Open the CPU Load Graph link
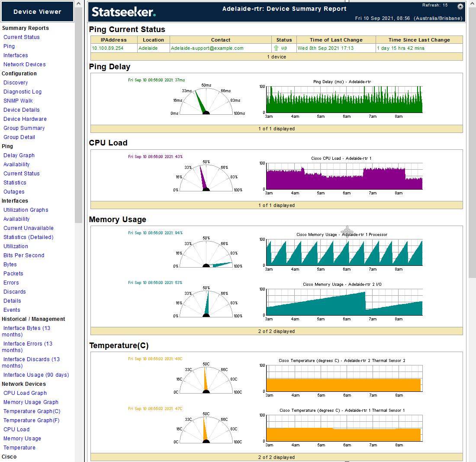The height and width of the screenshot is (462, 476). coord(25,393)
